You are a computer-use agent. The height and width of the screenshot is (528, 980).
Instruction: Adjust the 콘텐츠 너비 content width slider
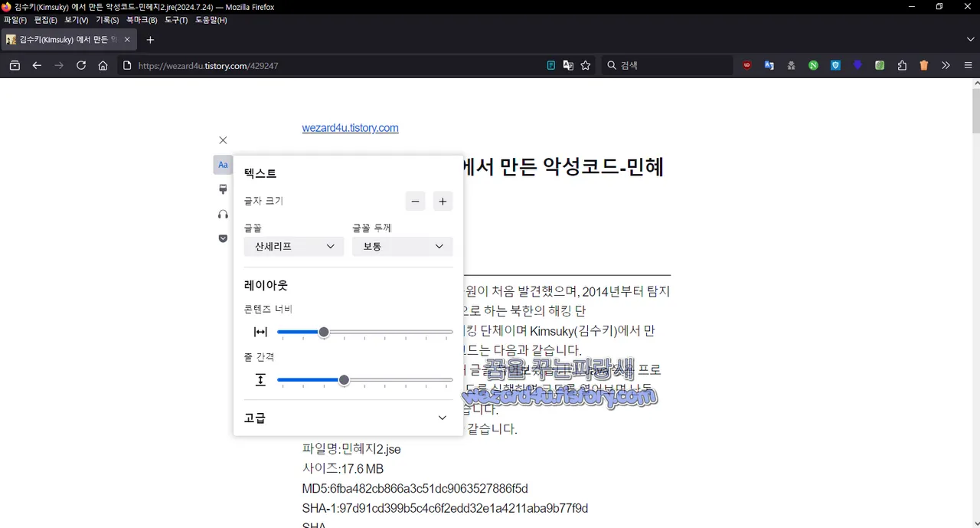pyautogui.click(x=364, y=332)
